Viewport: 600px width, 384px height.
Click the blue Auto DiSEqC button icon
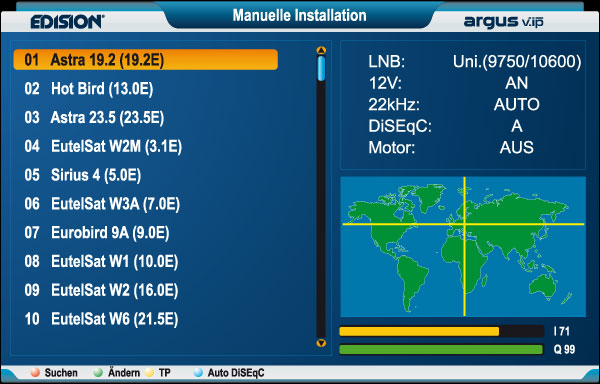[x=198, y=373]
